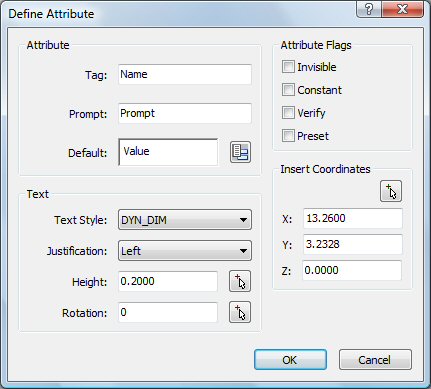Click the Cancel button
The width and height of the screenshot is (431, 389).
pos(375,360)
